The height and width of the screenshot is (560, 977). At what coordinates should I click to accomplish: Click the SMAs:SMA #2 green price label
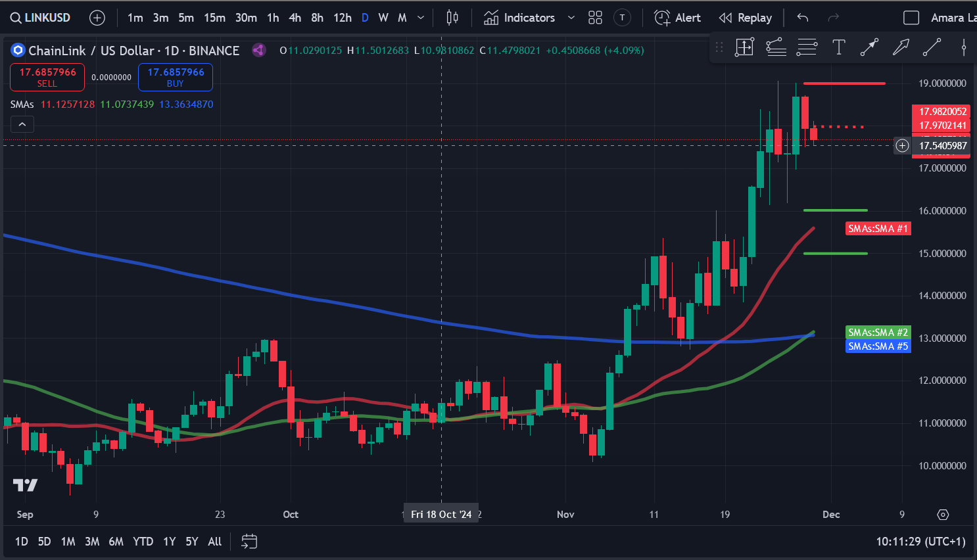[878, 333]
